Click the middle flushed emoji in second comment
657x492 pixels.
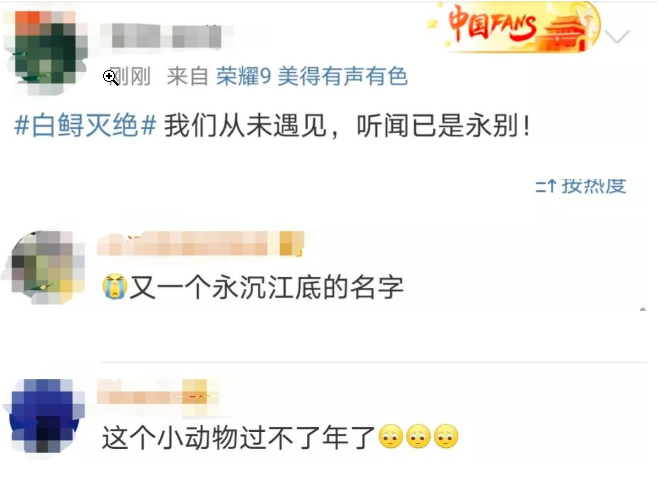[x=418, y=437]
